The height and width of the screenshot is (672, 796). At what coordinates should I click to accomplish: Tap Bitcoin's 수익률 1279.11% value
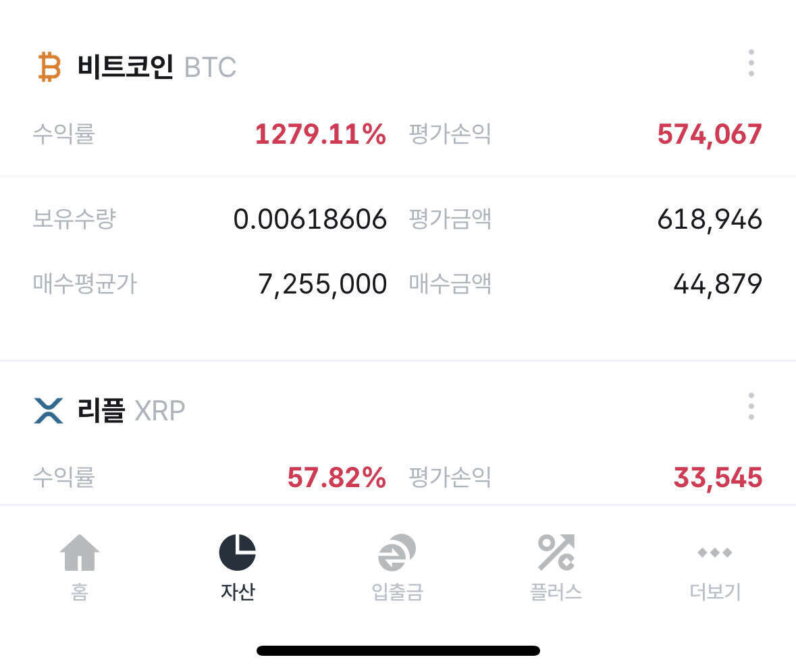click(323, 134)
